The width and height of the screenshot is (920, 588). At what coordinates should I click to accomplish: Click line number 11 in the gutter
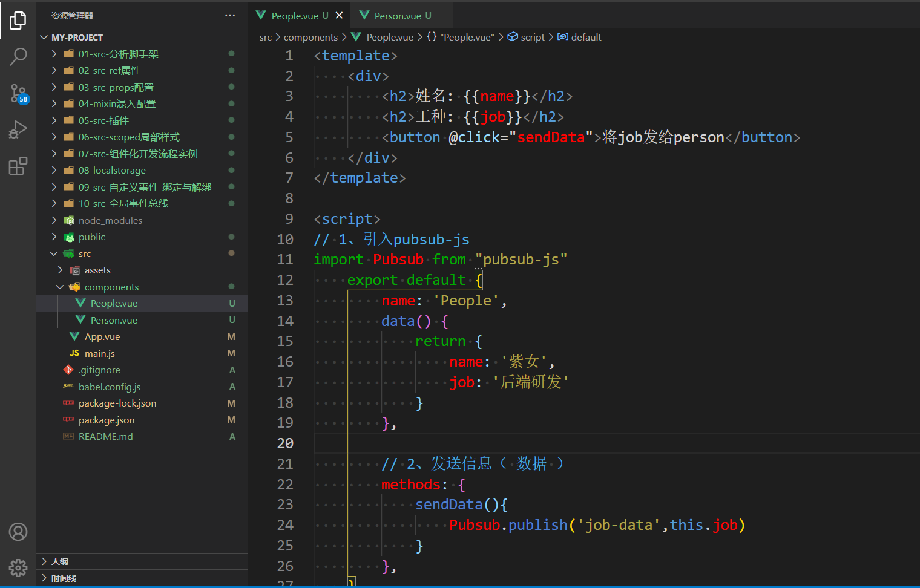tap(285, 260)
